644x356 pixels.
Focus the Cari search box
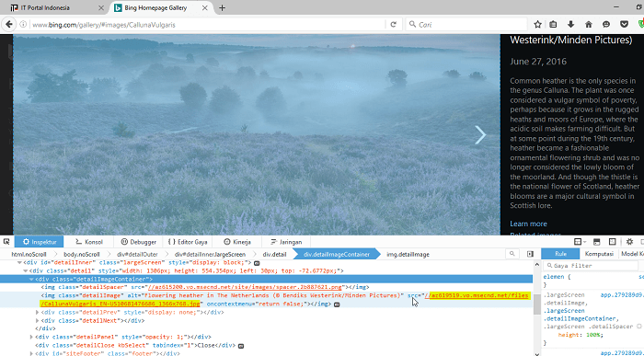[466, 25]
